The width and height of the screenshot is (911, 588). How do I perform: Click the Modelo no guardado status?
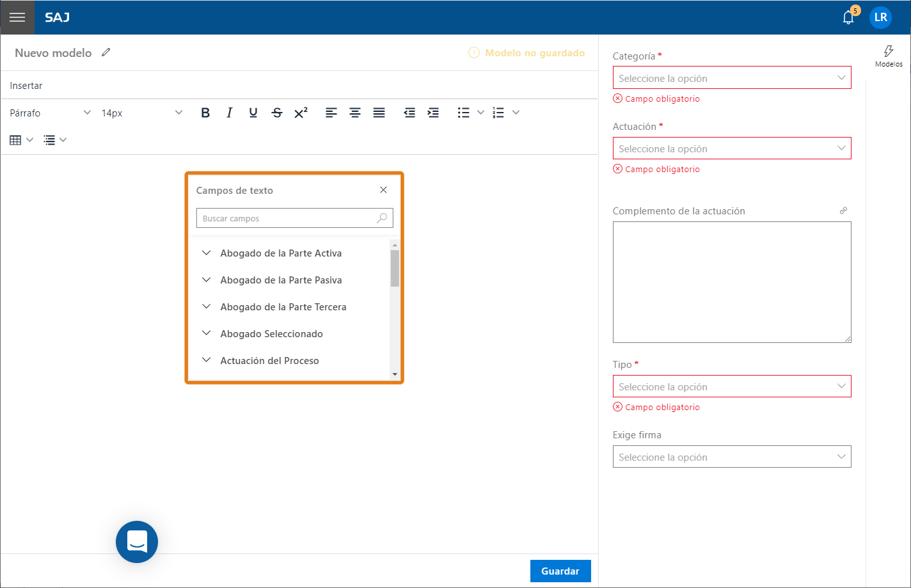tap(527, 53)
